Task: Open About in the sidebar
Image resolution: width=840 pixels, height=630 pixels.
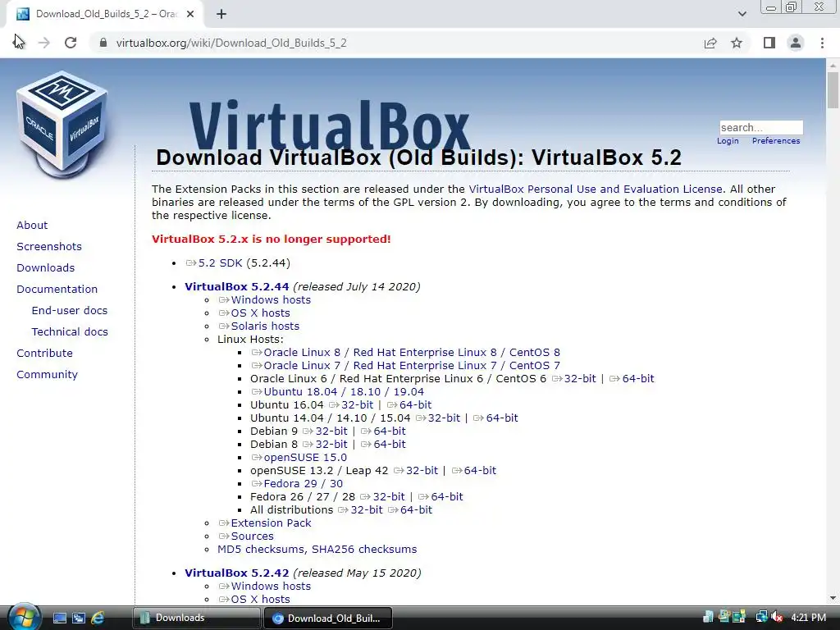Action: click(32, 225)
